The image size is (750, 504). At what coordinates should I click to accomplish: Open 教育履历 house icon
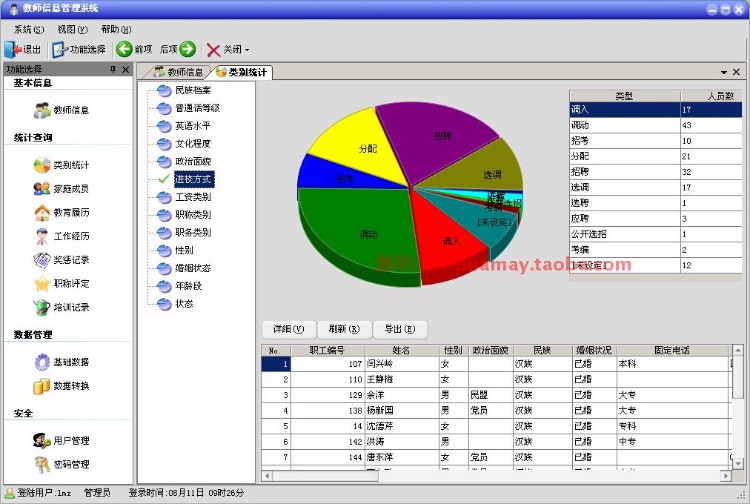[x=42, y=212]
